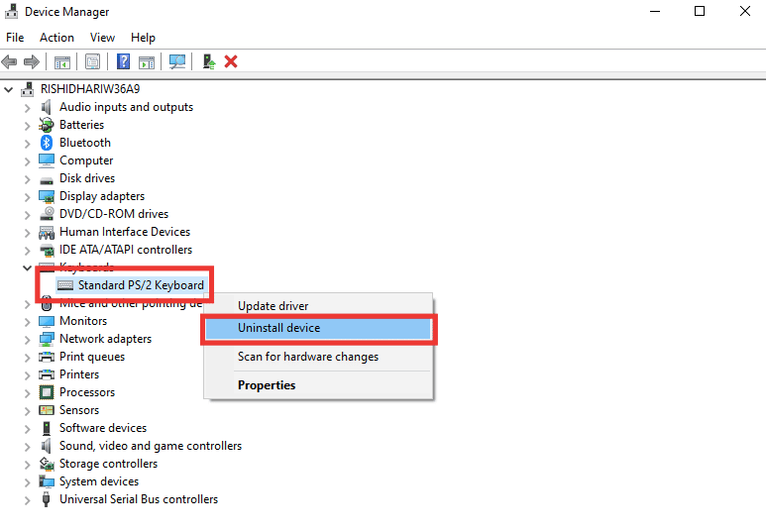
Task: Open the View menu
Action: (x=102, y=38)
